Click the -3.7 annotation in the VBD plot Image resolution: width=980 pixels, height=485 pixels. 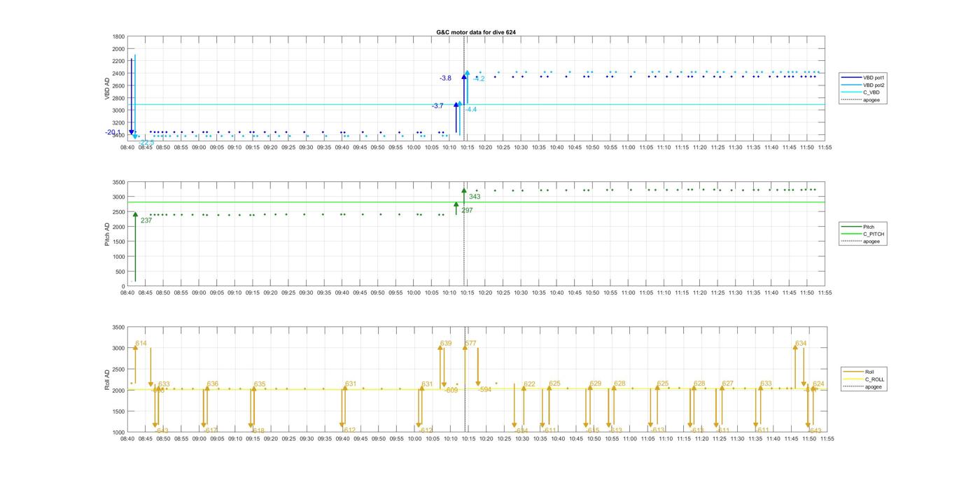[437, 106]
